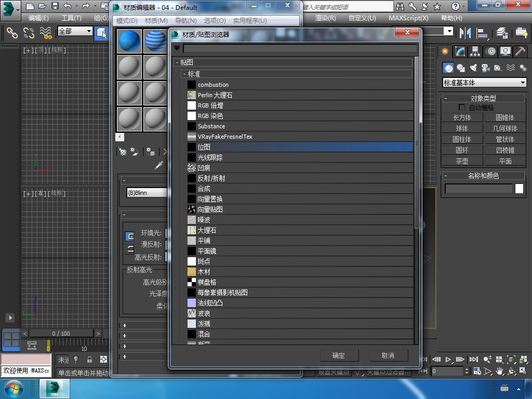Screen dimensions: 532x399
Task: Toggle diffuse-specular color lock beside 漫反射
Action: point(129,249)
